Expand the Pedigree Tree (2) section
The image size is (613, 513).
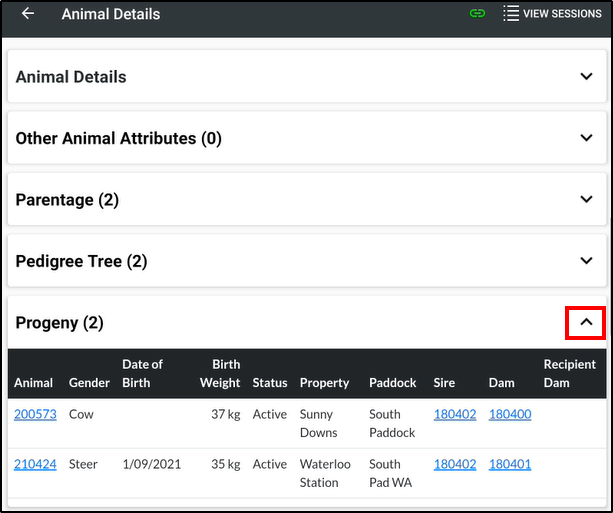click(307, 261)
